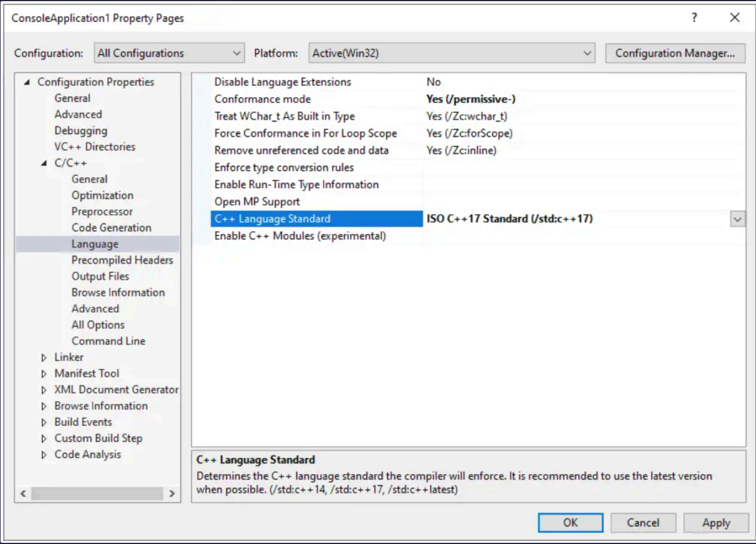Open the C++ Language Standard value dropdown arrow
Screen dimensions: 756x544
737,219
